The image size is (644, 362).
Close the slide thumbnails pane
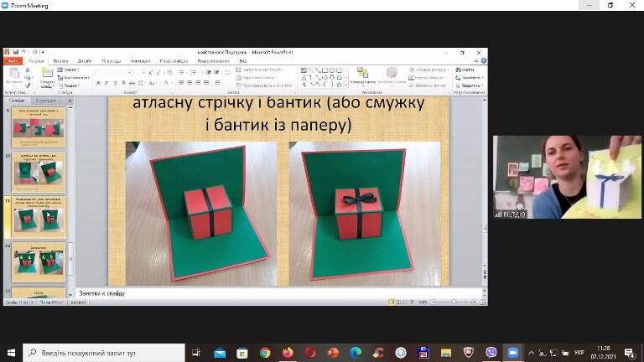70,101
